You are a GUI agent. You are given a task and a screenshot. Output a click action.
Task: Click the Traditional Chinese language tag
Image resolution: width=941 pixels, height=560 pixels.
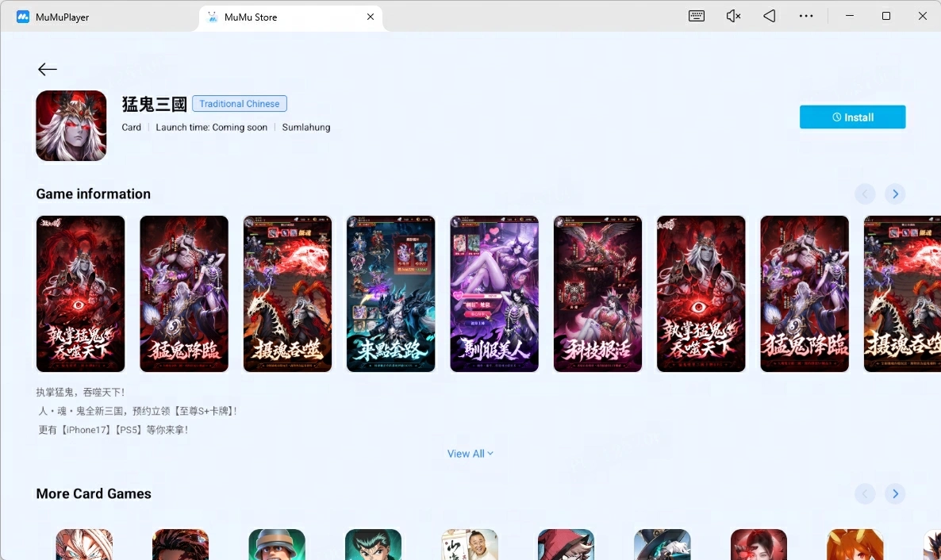pyautogui.click(x=240, y=104)
